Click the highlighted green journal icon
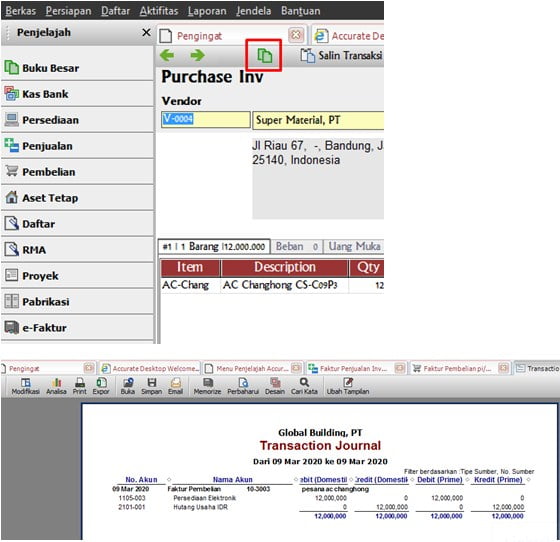The width and height of the screenshot is (560, 542). [265, 56]
